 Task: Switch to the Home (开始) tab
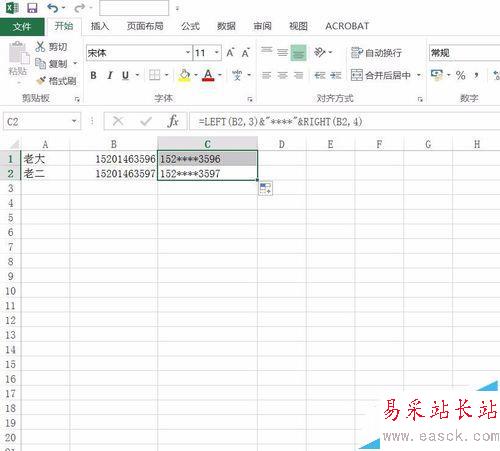[64, 26]
